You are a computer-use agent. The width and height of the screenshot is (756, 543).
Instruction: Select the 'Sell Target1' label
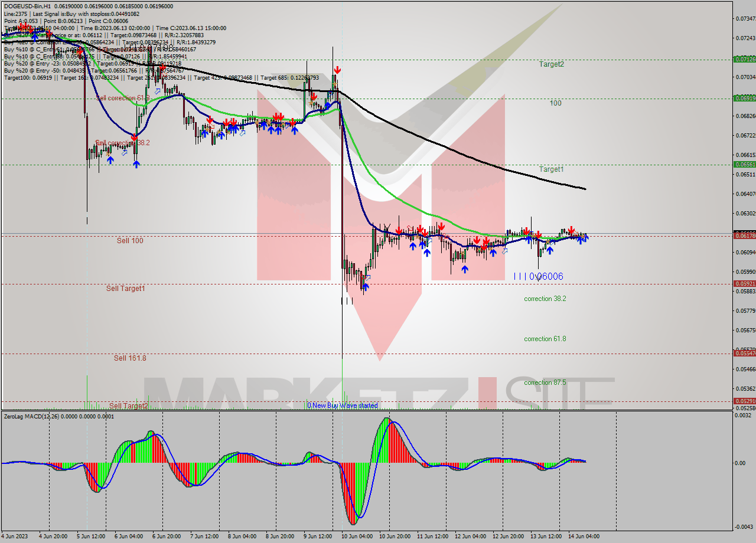click(x=125, y=289)
